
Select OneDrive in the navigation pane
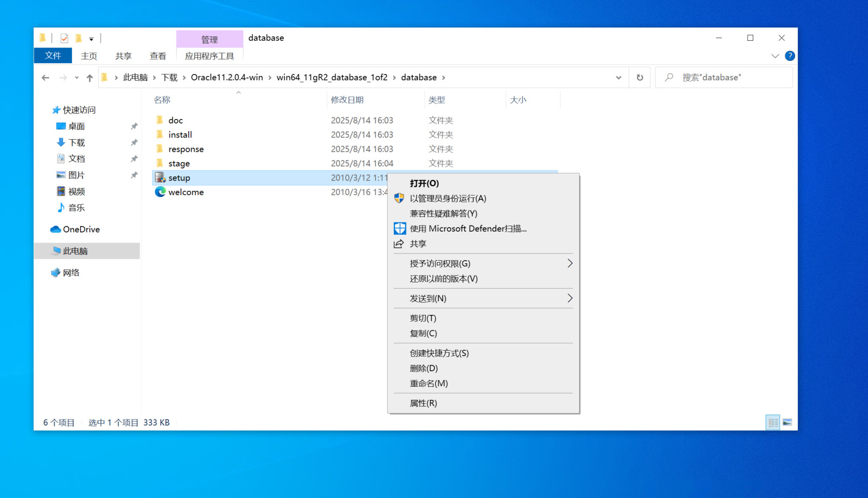click(x=81, y=230)
